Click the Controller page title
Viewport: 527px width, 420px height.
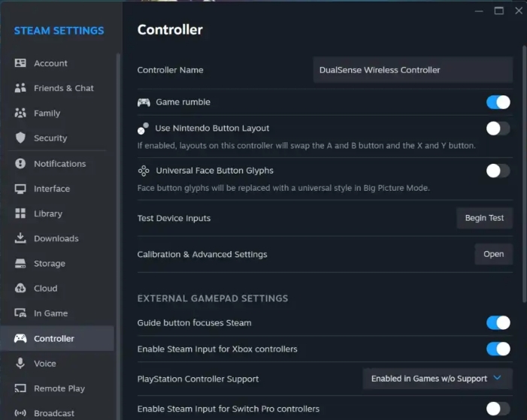[x=170, y=29]
